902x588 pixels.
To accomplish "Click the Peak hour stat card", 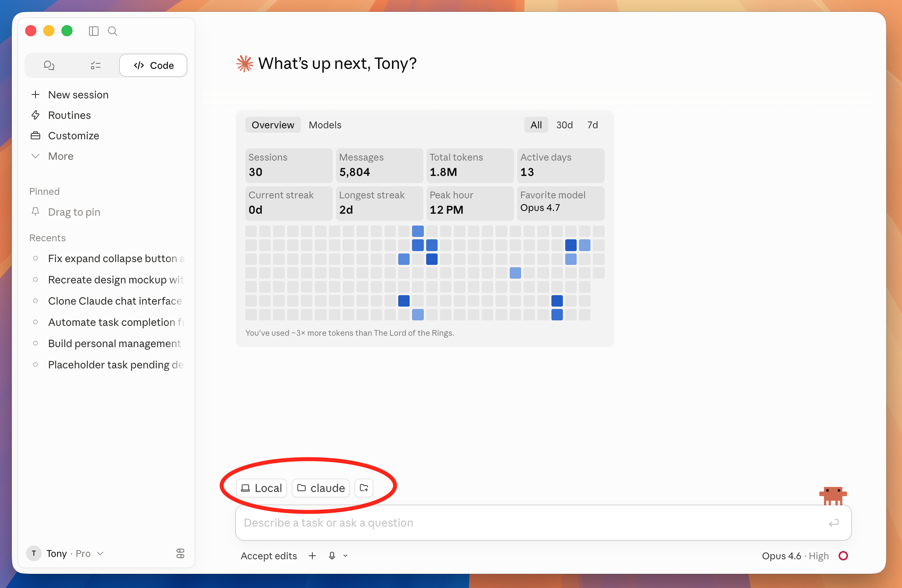I will [x=470, y=203].
